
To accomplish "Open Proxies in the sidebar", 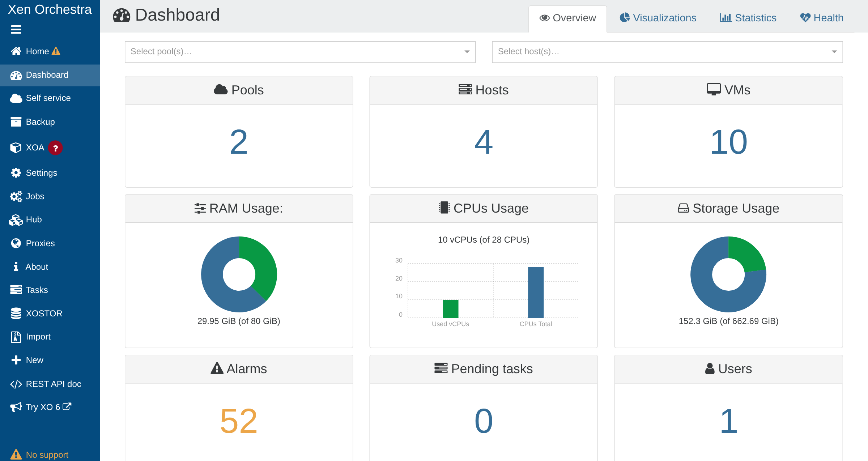I will coord(50,243).
